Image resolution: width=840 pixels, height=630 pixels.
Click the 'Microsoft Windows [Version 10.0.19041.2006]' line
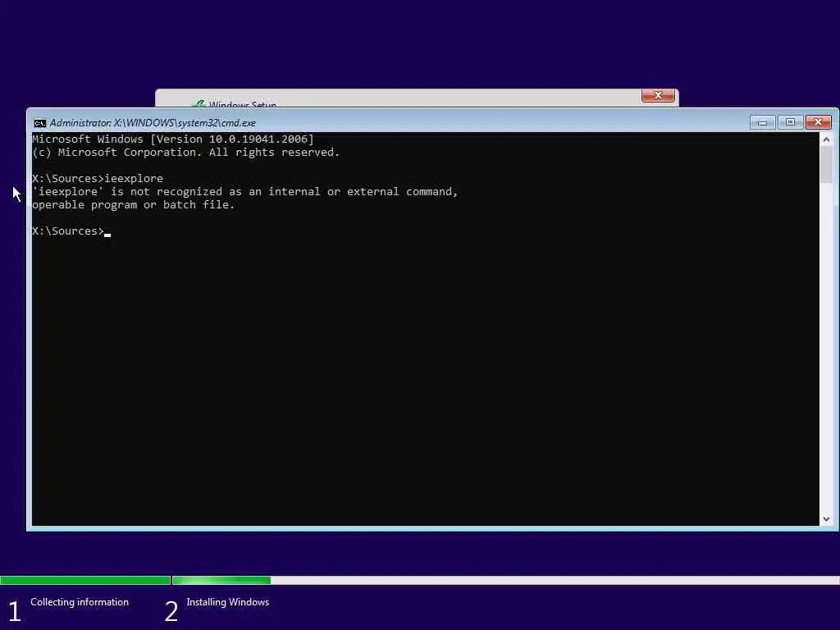173,139
